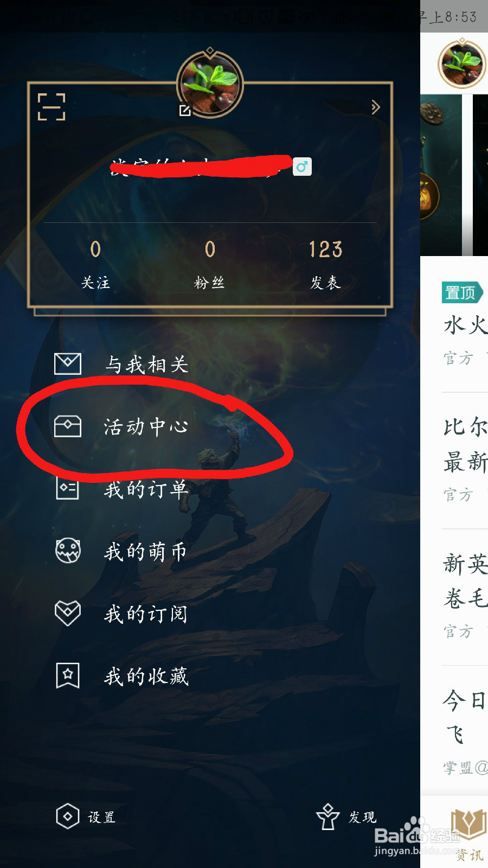Tap the male gender badge beside username

[302, 167]
